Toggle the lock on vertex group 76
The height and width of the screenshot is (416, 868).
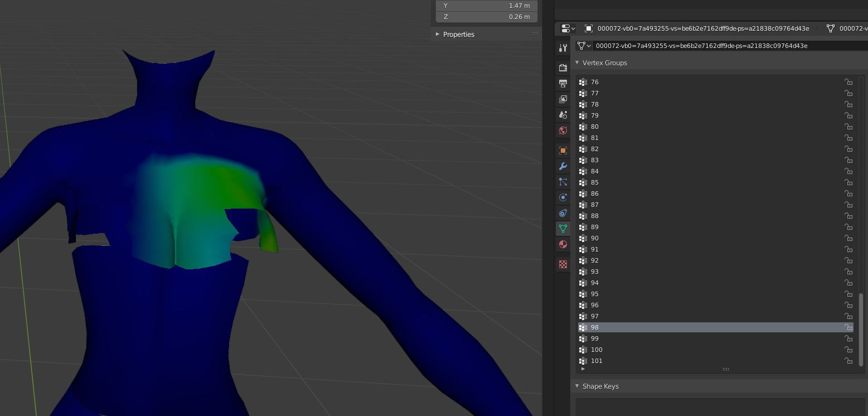click(x=848, y=82)
